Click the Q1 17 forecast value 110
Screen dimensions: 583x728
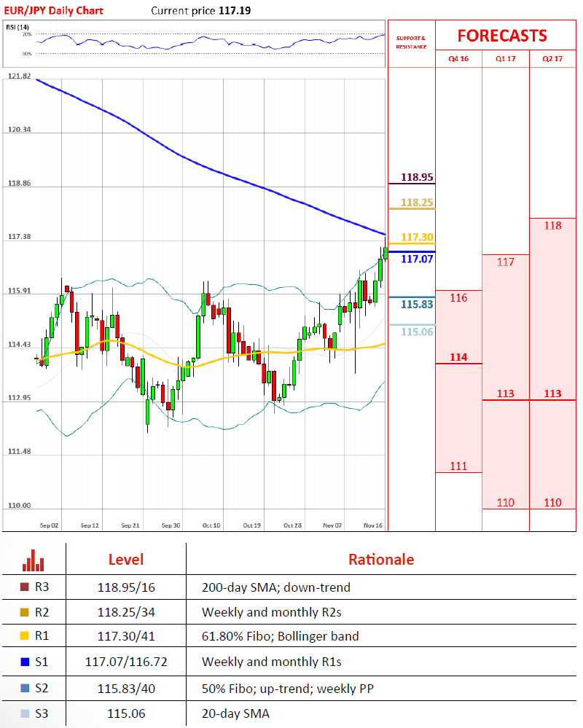point(506,503)
